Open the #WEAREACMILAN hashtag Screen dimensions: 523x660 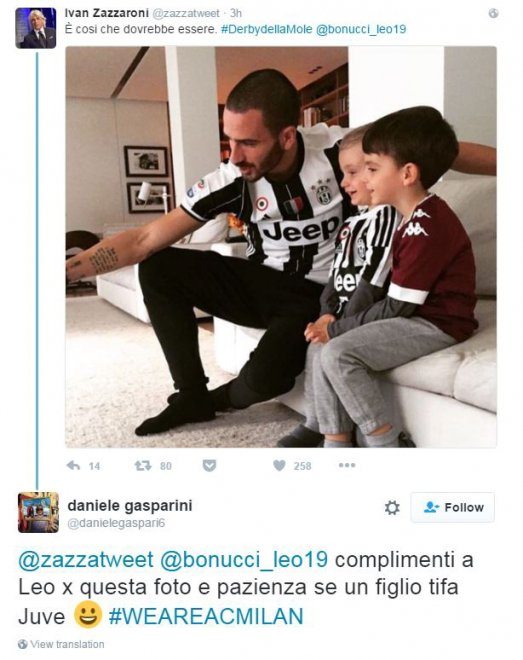[206, 616]
